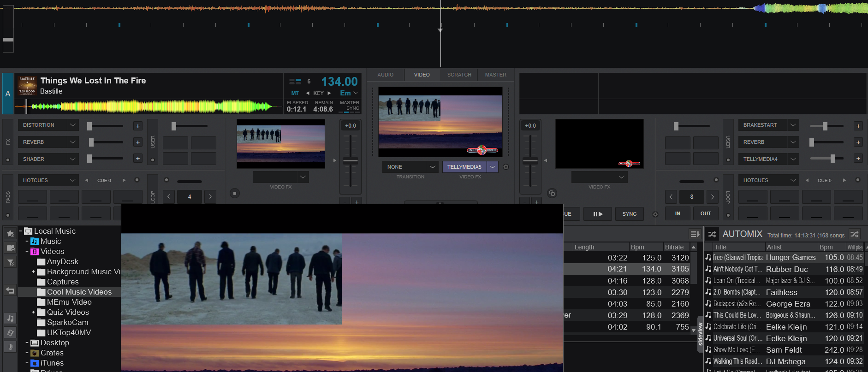Click the plus button next to TELLYMEDIA4 effect
868x372 pixels.
pos(858,158)
